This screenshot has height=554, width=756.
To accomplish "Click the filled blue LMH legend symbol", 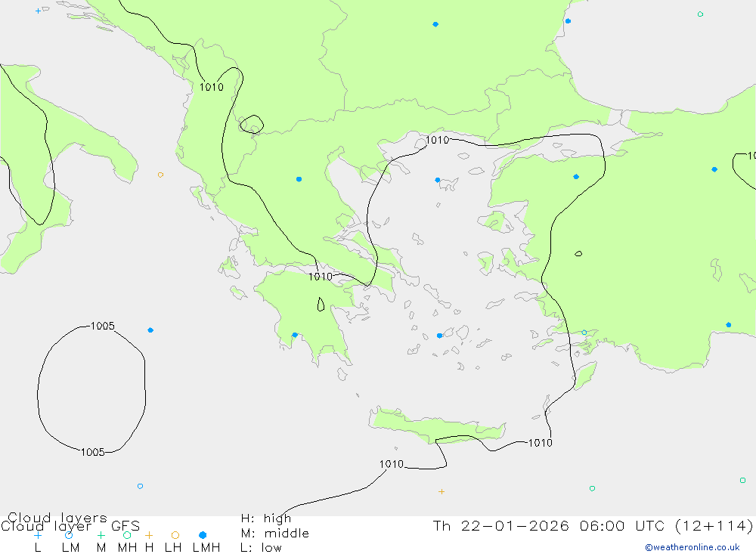I will [203, 535].
